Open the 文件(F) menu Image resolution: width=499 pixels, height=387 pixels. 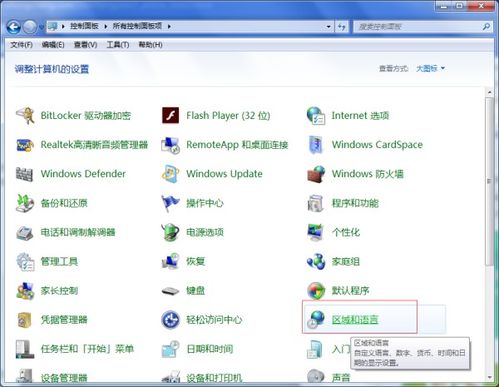[21, 45]
